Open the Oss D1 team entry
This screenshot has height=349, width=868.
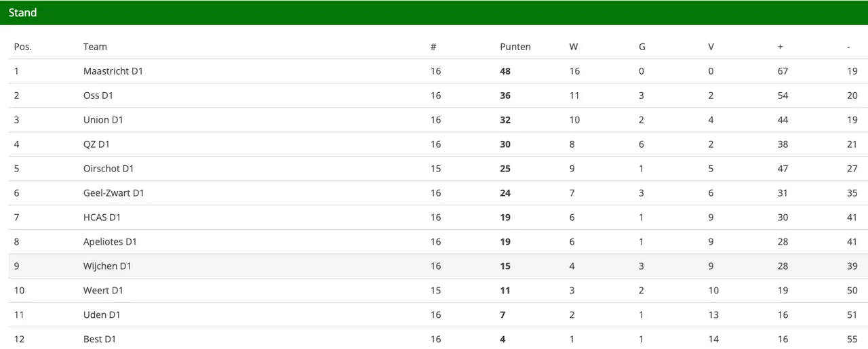tap(98, 96)
